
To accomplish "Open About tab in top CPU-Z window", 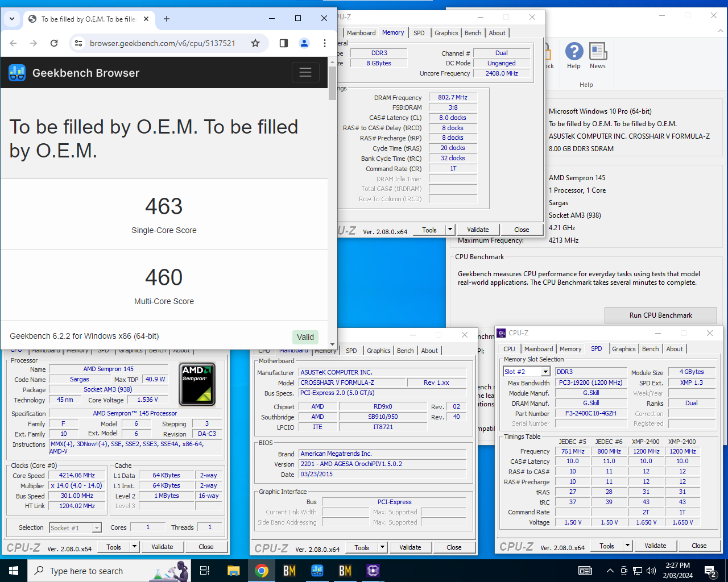I will (497, 33).
